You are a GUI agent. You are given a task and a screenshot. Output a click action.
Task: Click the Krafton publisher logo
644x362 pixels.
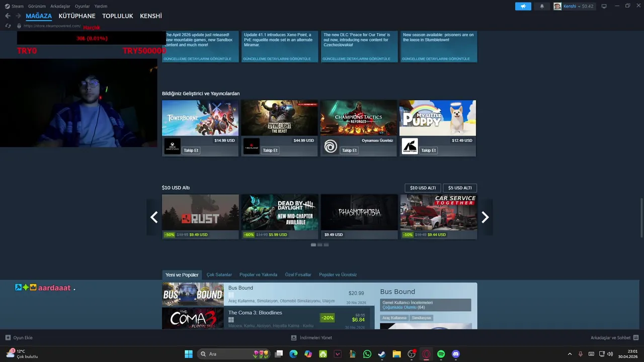pos(410,146)
